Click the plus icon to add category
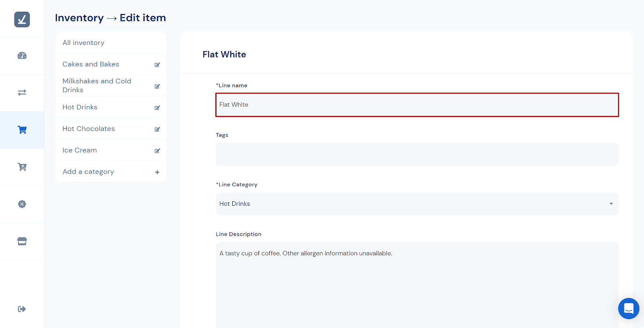 pos(157,172)
